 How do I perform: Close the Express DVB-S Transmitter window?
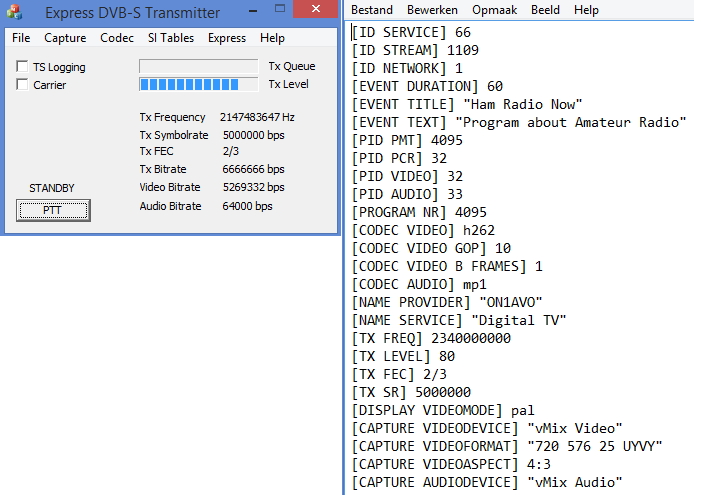[319, 11]
